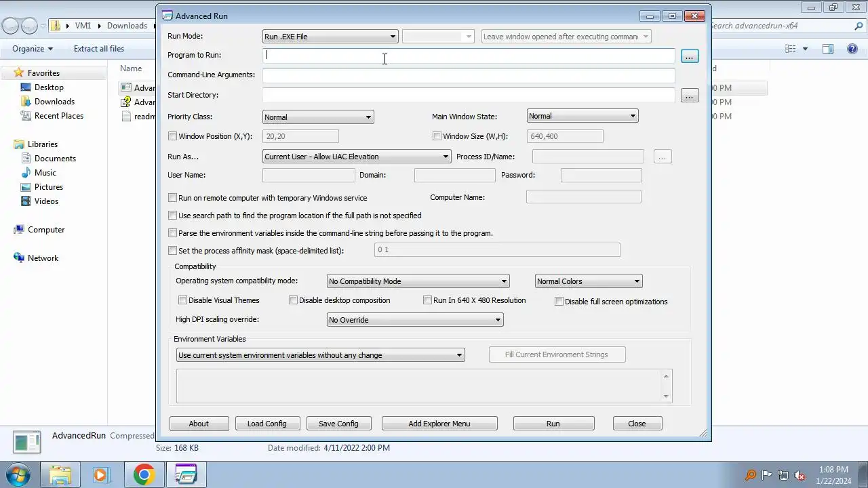Check Disable desktop composition
This screenshot has width=868, height=488.
(x=293, y=300)
